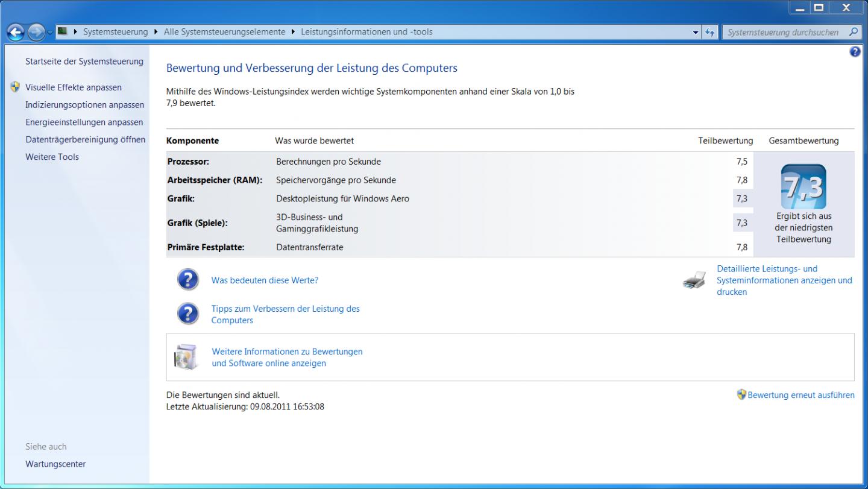Open the help question mark icon

(854, 52)
